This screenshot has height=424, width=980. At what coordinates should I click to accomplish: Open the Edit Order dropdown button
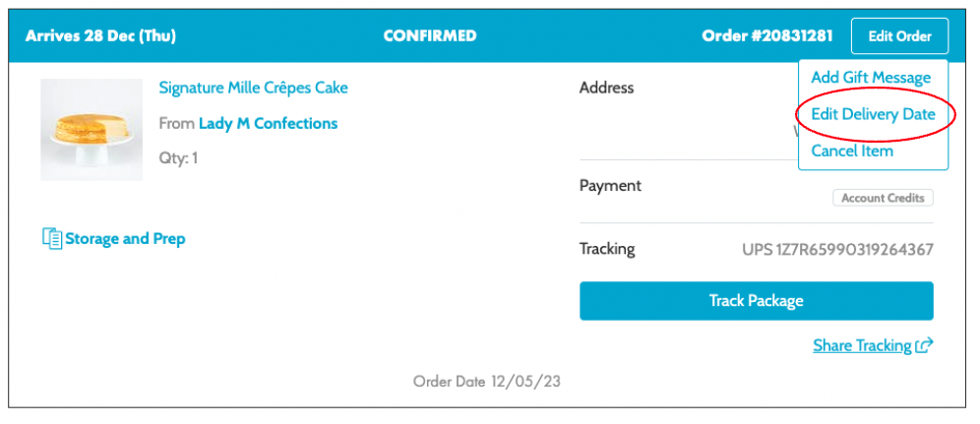click(899, 36)
